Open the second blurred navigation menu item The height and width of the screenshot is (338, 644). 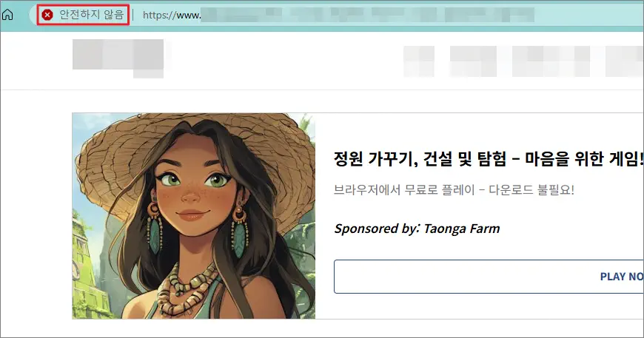coord(473,61)
